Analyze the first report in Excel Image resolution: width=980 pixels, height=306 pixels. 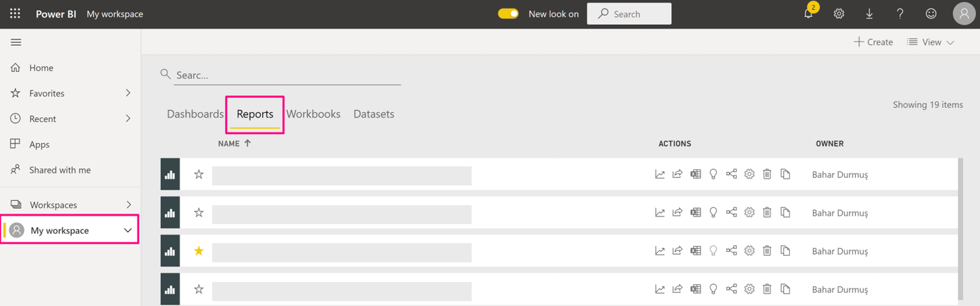point(696,174)
